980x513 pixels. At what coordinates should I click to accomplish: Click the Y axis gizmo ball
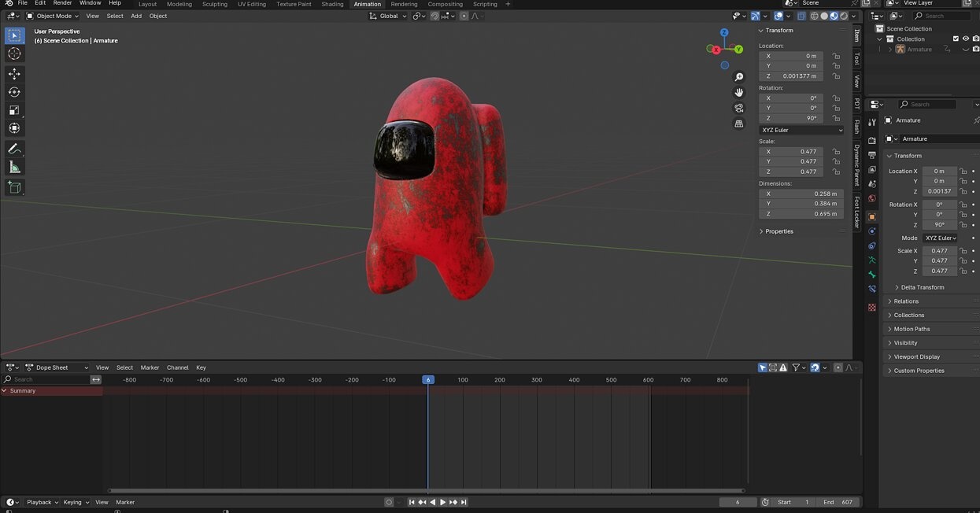click(739, 50)
